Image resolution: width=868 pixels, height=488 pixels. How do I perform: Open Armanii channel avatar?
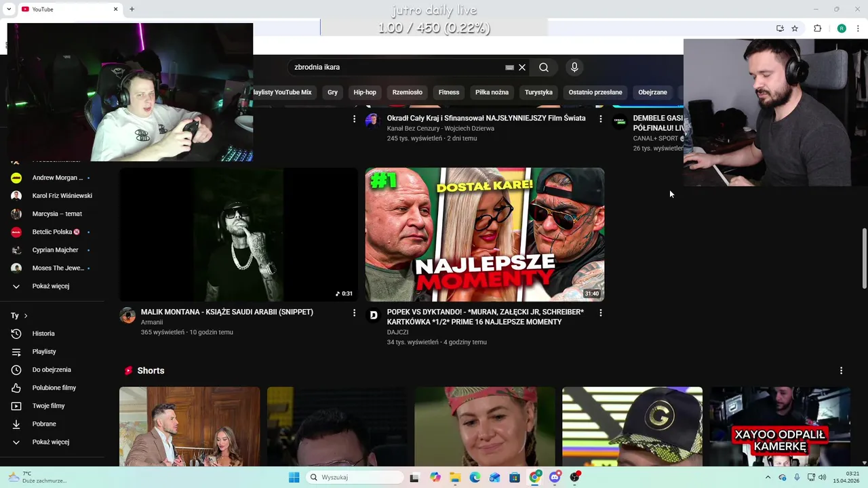click(x=127, y=315)
